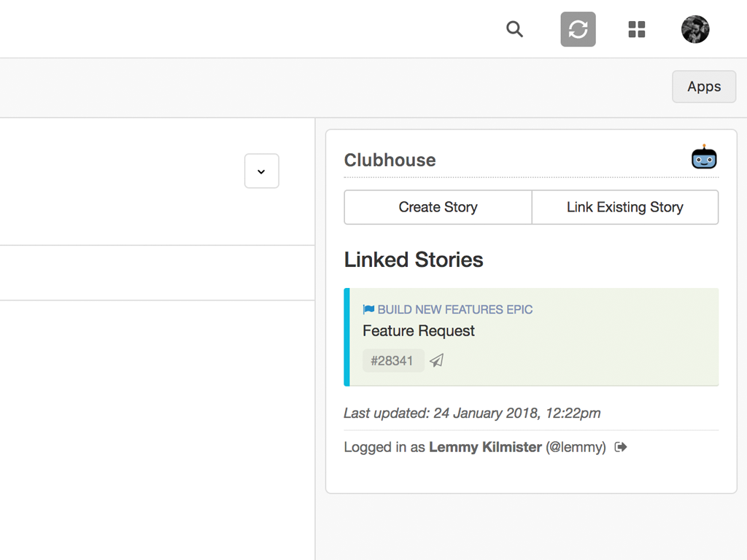Open the products grid icon

pos(637,29)
